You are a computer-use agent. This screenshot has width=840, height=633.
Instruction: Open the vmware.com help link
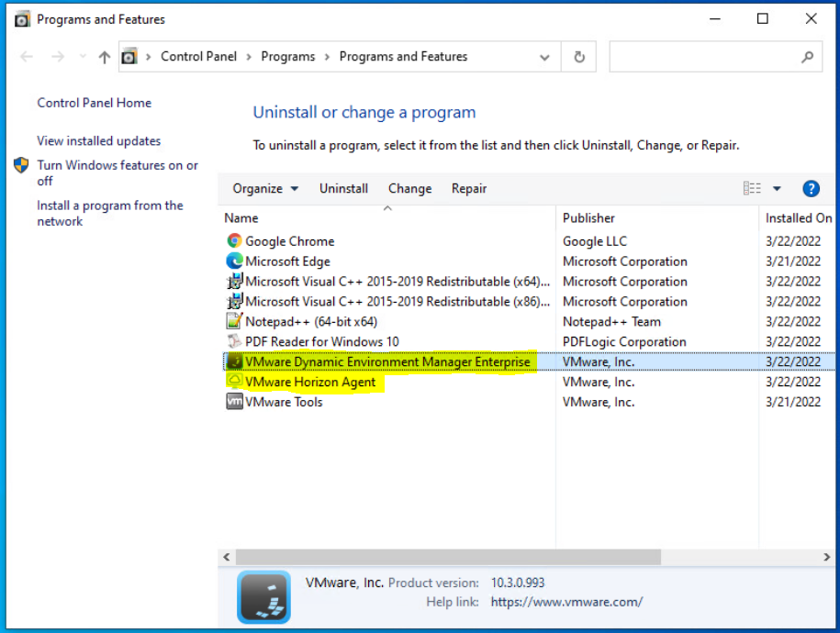(566, 602)
